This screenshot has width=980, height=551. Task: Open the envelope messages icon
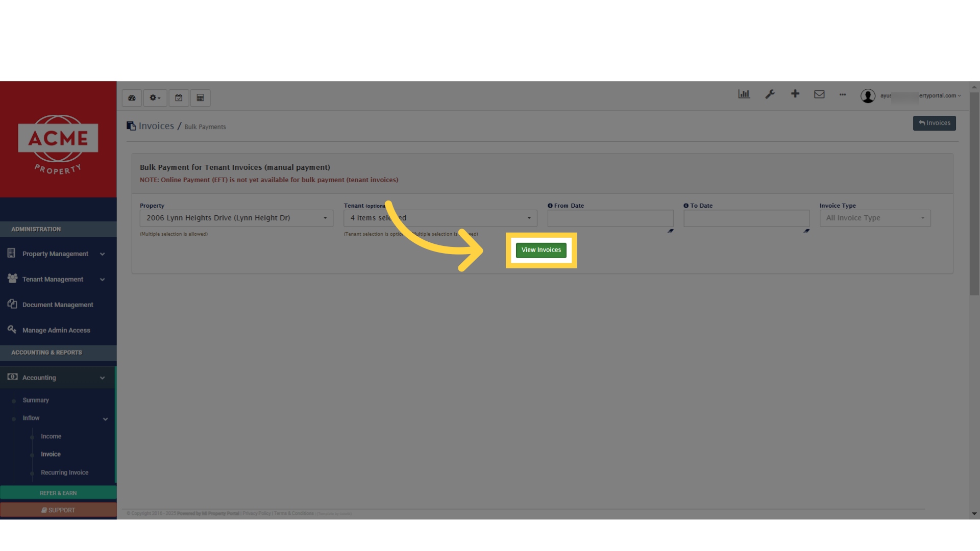(819, 94)
